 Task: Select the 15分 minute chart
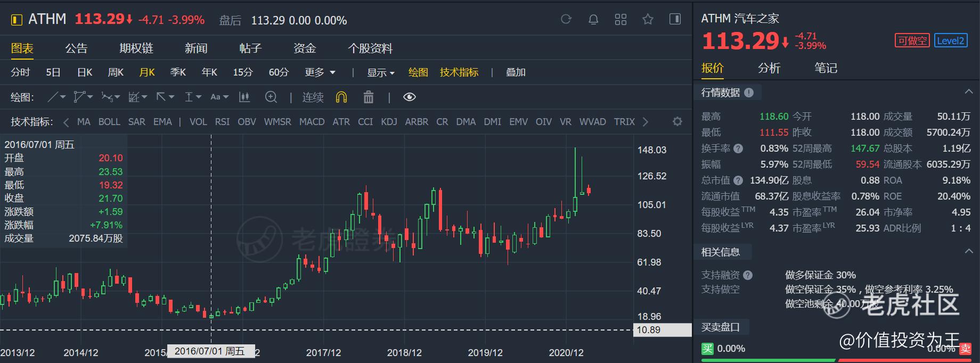click(x=243, y=72)
